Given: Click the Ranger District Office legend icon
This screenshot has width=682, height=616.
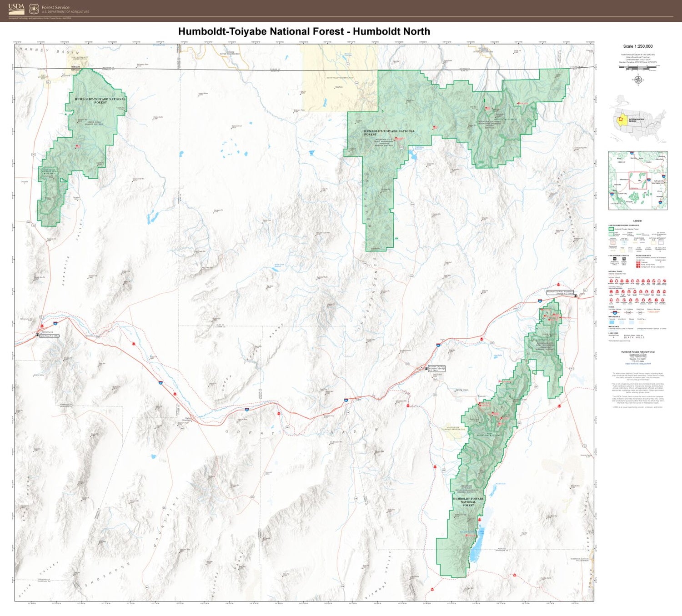Looking at the screenshot, I should [x=624, y=259].
